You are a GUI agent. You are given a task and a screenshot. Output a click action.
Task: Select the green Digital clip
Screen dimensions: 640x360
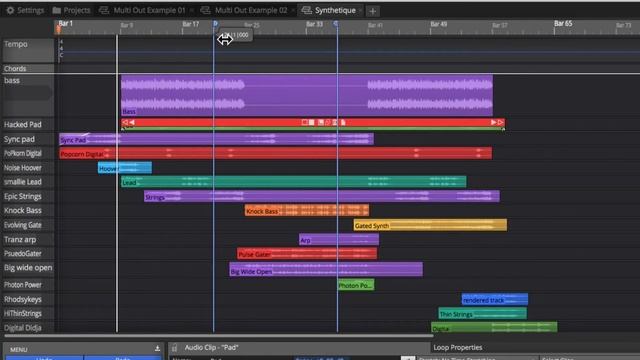494,327
